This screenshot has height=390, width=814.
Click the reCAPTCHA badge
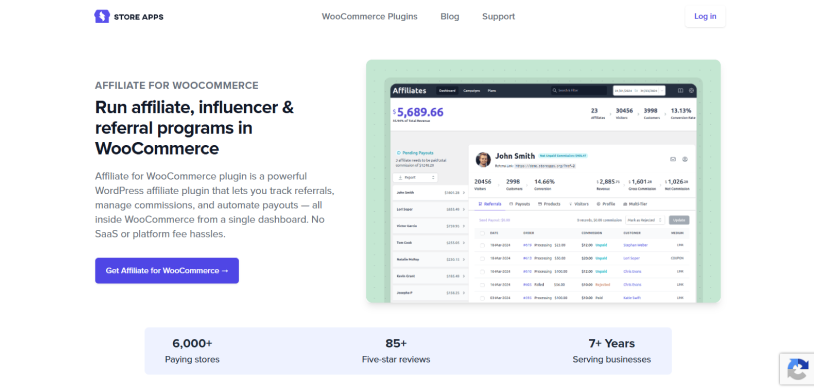click(797, 369)
